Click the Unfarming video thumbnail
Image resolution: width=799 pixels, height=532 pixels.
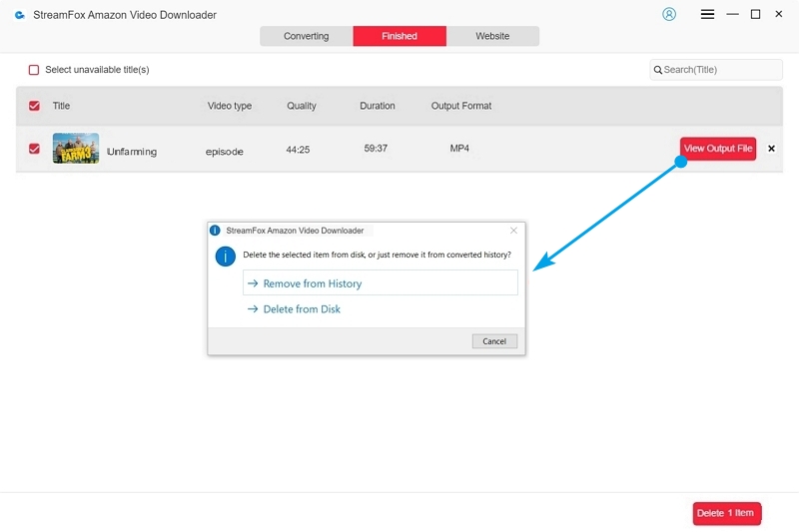pyautogui.click(x=76, y=148)
